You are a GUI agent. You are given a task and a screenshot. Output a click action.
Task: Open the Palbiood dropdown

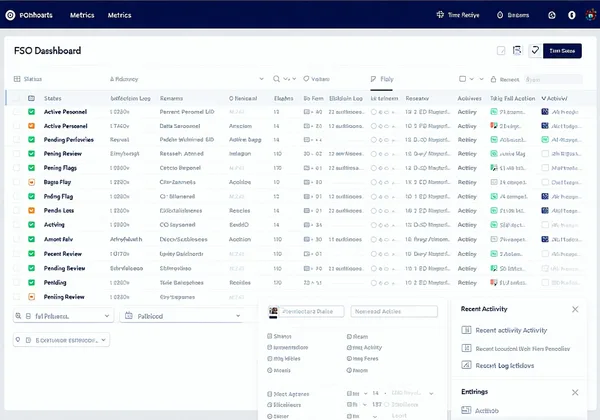coord(182,316)
